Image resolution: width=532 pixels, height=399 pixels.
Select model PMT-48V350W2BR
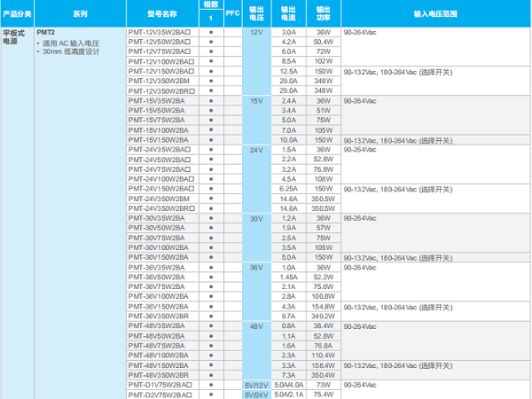tap(159, 375)
